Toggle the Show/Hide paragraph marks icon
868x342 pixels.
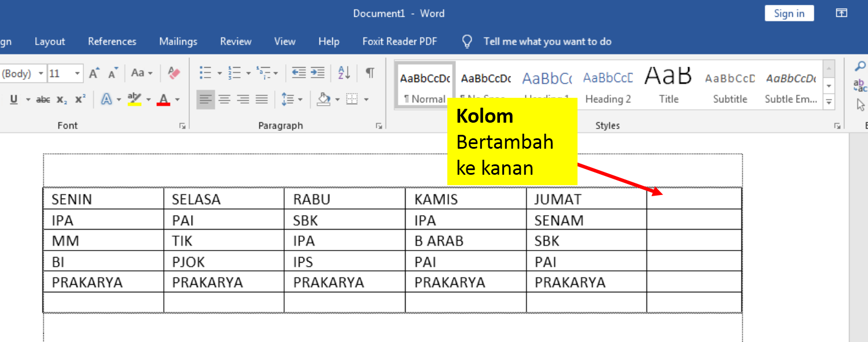370,72
